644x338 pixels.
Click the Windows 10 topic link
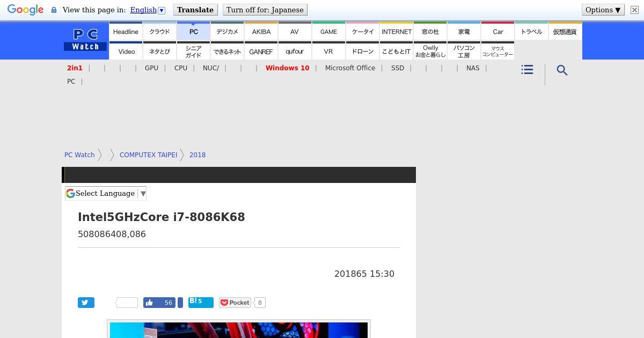click(x=287, y=68)
